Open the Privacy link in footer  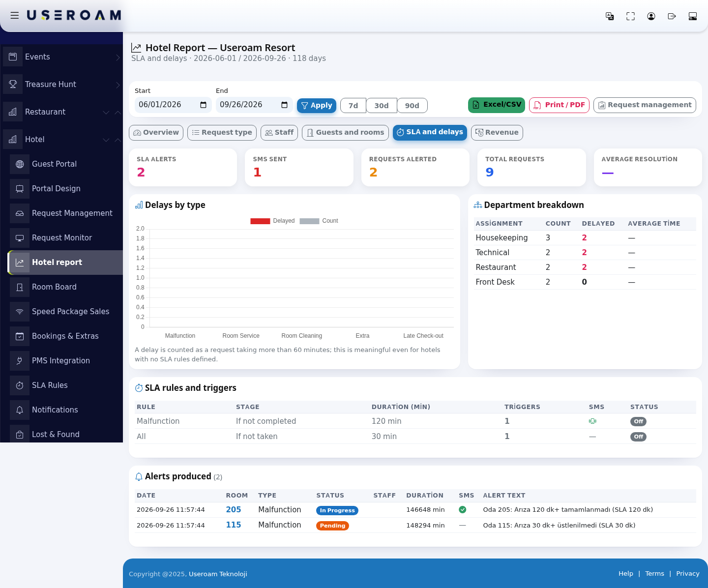tap(688, 574)
